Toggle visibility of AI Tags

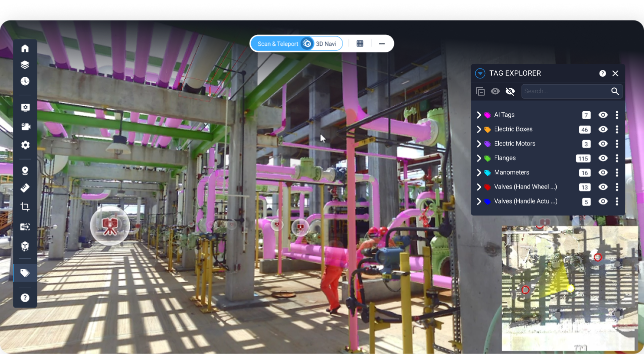click(603, 115)
